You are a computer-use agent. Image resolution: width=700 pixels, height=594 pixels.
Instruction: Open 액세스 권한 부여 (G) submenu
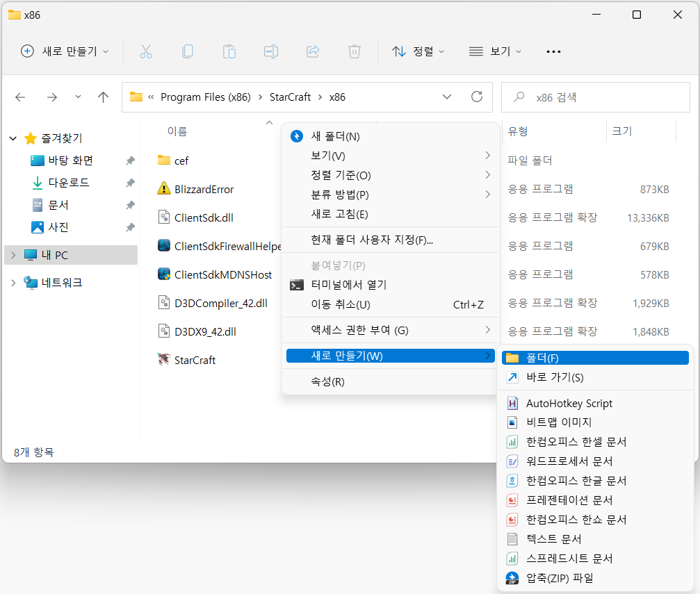tap(391, 330)
